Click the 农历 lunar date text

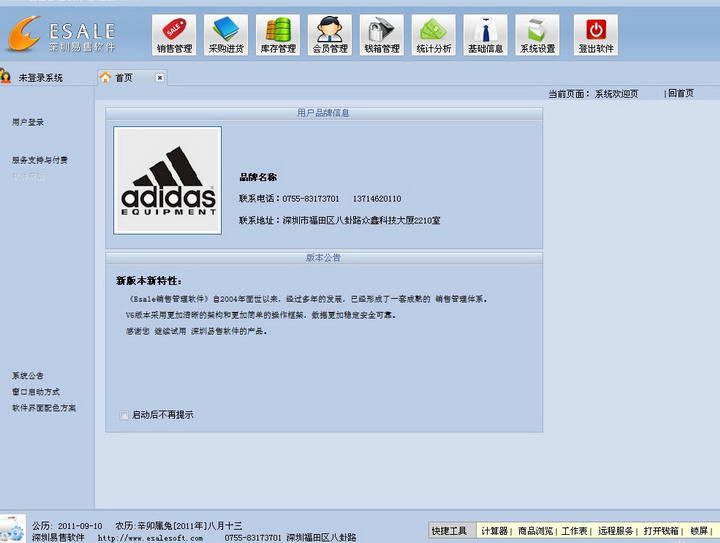pos(179,526)
